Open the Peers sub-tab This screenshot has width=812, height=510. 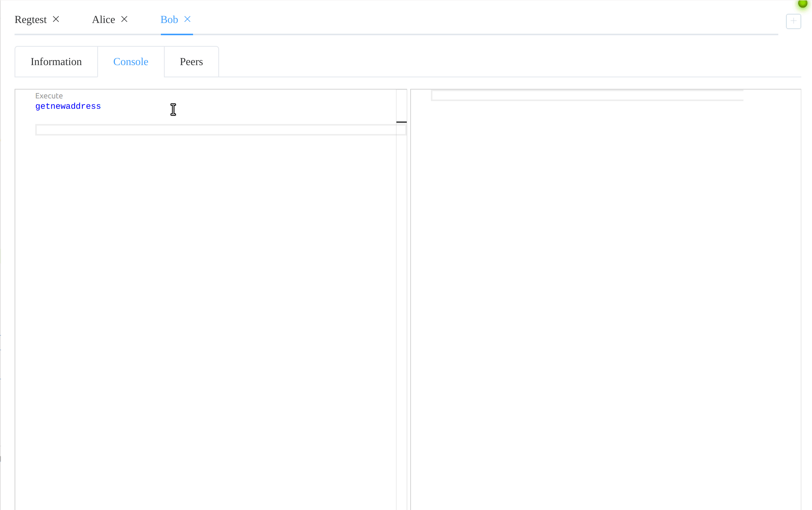click(x=192, y=62)
